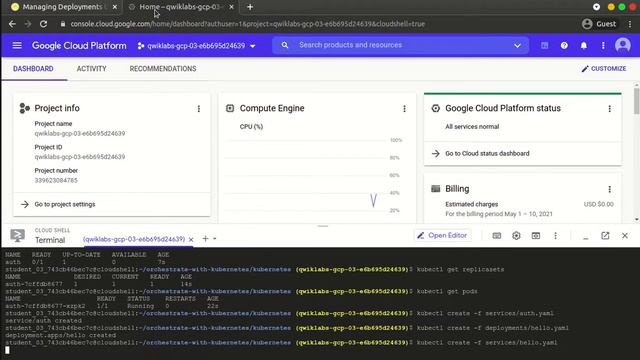Click the browser back arrow
The height and width of the screenshot is (360, 640).
tap(12, 24)
